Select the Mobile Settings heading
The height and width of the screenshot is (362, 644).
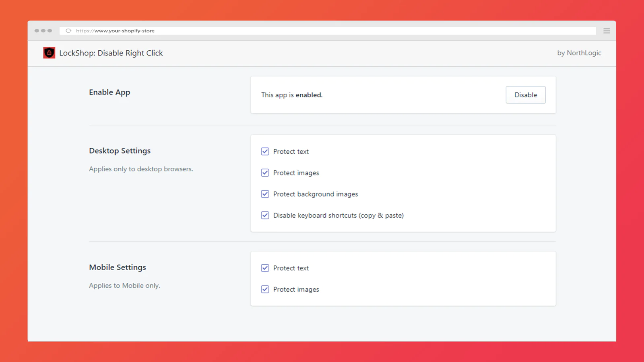pyautogui.click(x=118, y=267)
